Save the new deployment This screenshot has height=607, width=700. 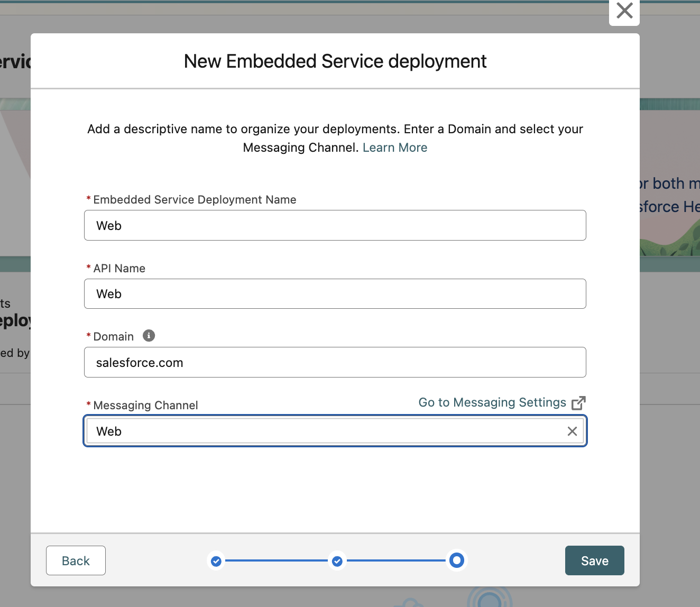[x=594, y=560]
